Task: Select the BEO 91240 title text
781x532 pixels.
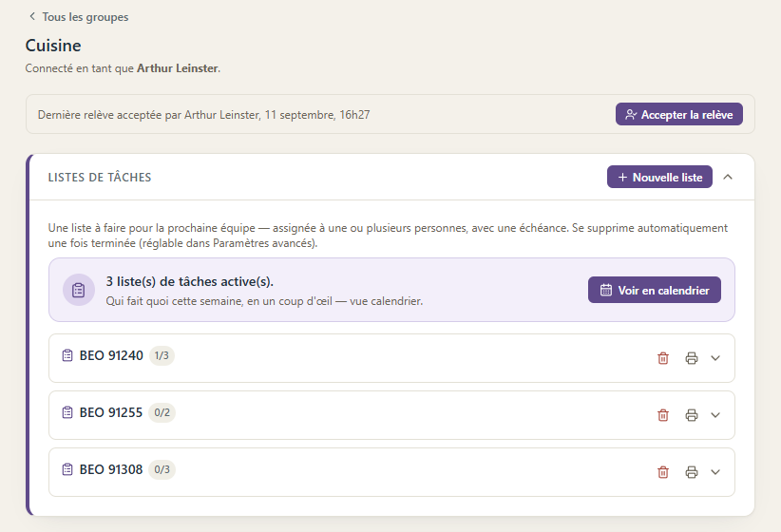Action: [111, 355]
